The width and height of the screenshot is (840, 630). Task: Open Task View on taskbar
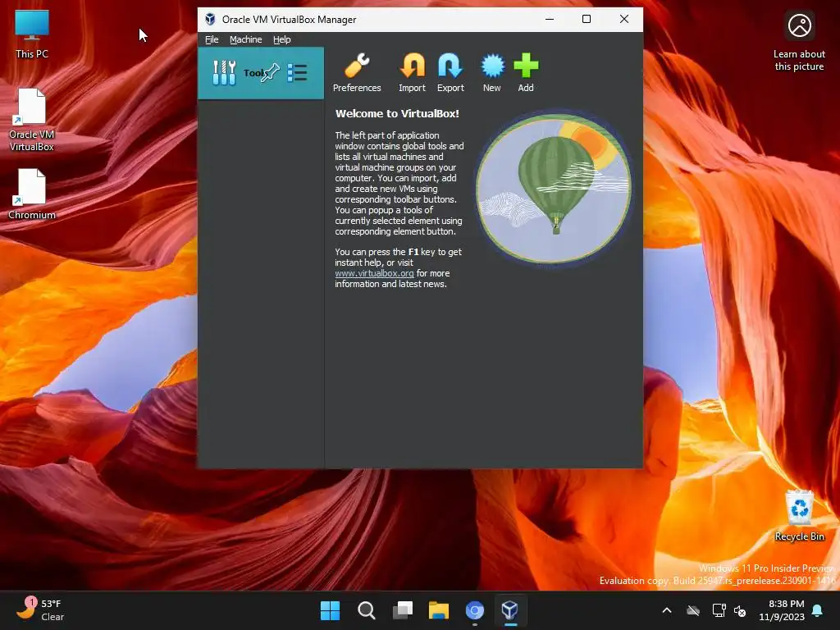click(x=403, y=610)
